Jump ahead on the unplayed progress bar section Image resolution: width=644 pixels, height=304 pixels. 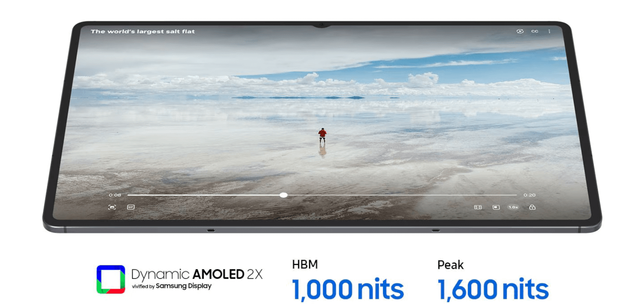coord(401,195)
